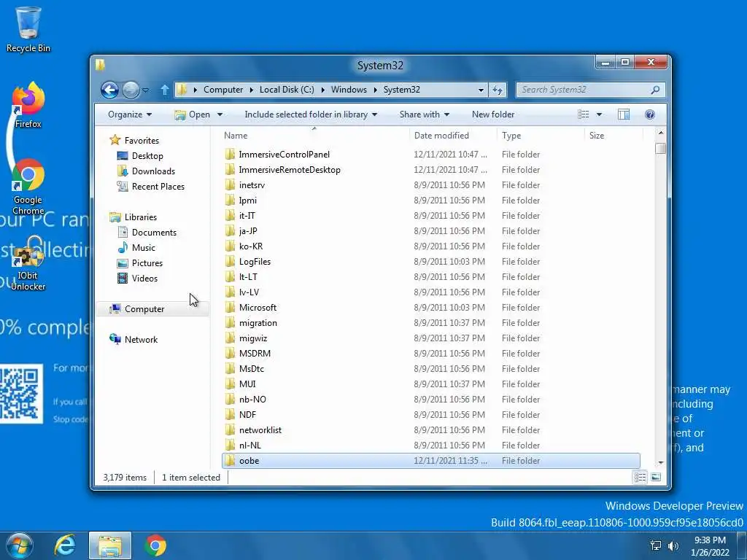Open Recent Places in sidebar
The width and height of the screenshot is (747, 560).
[x=158, y=186]
